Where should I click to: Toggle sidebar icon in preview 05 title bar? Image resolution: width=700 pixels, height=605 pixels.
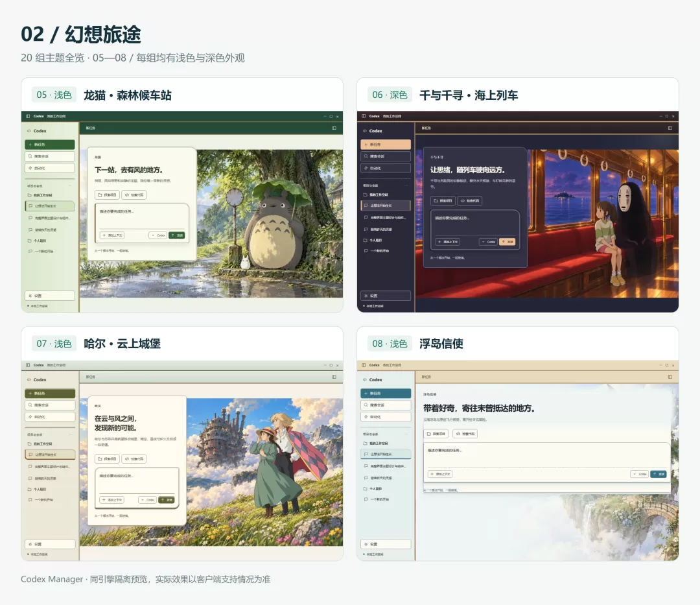point(28,116)
